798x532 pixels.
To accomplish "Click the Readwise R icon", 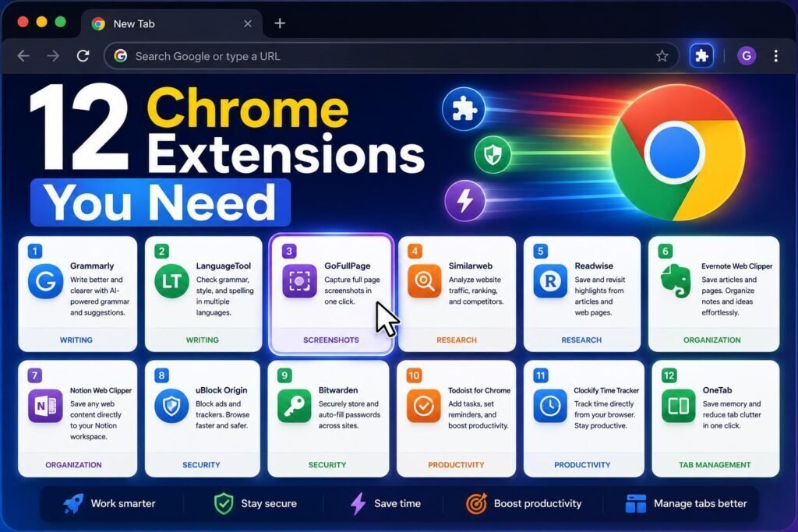I will (550, 281).
